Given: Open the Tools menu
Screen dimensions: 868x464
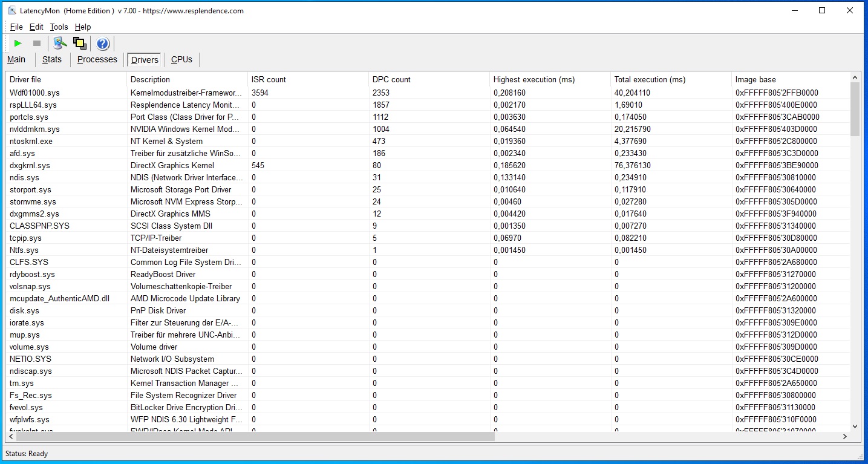Looking at the screenshot, I should point(59,27).
